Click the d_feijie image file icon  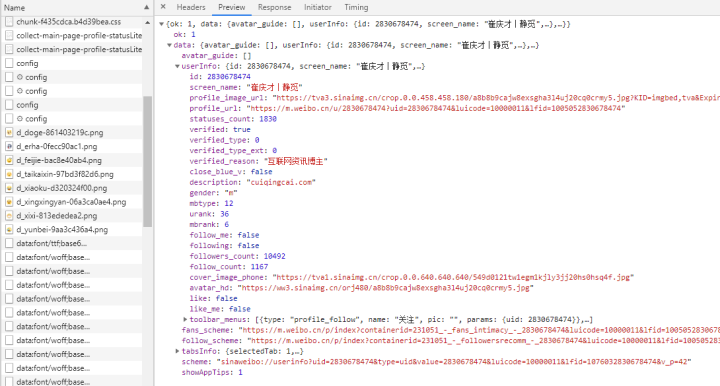click(x=9, y=160)
